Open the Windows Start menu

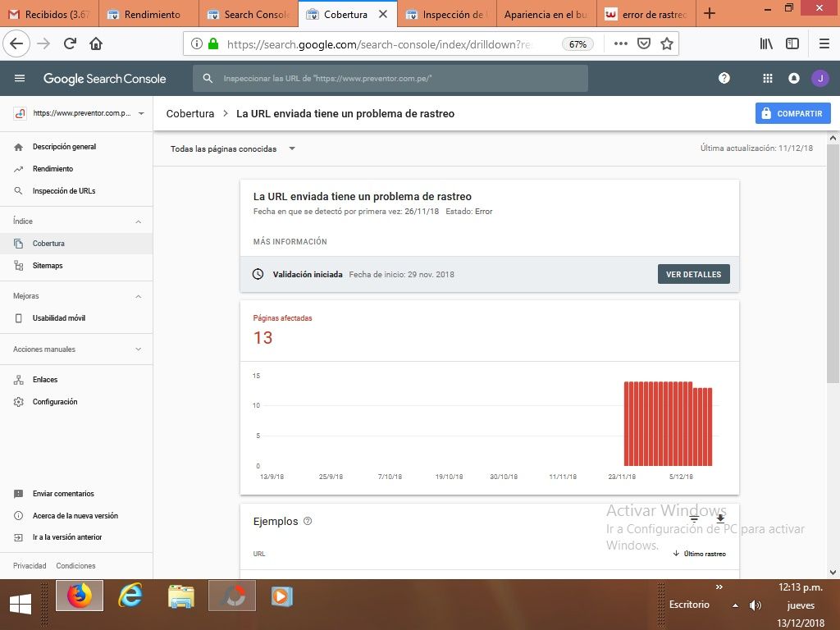(21, 604)
